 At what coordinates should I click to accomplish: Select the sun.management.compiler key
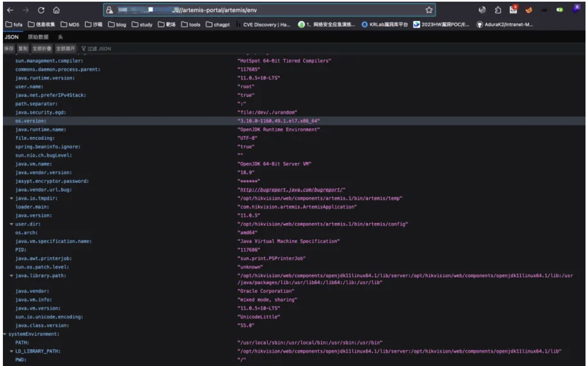point(49,61)
